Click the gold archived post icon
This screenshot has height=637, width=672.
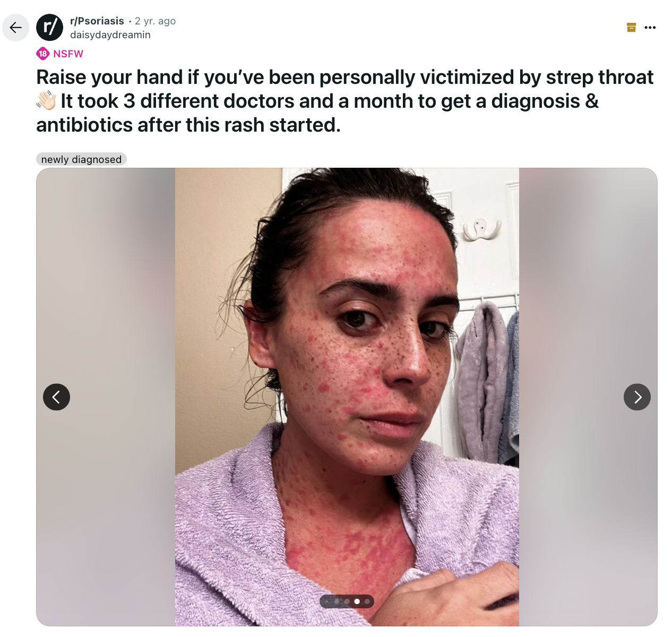coord(631,28)
